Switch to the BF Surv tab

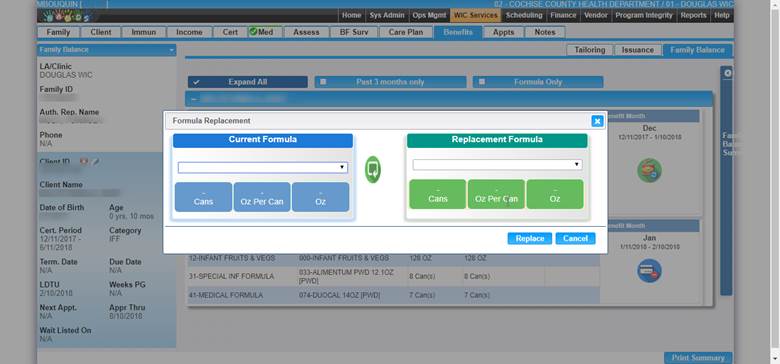click(x=354, y=32)
